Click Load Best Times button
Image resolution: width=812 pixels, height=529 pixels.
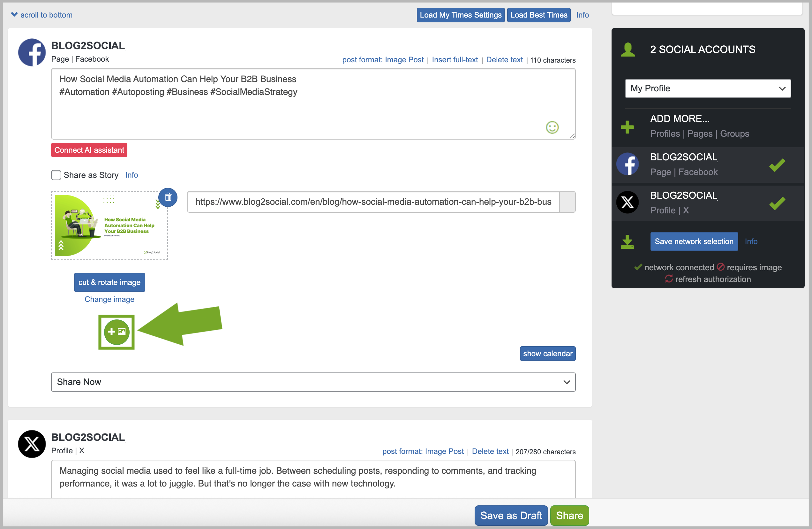coord(539,15)
